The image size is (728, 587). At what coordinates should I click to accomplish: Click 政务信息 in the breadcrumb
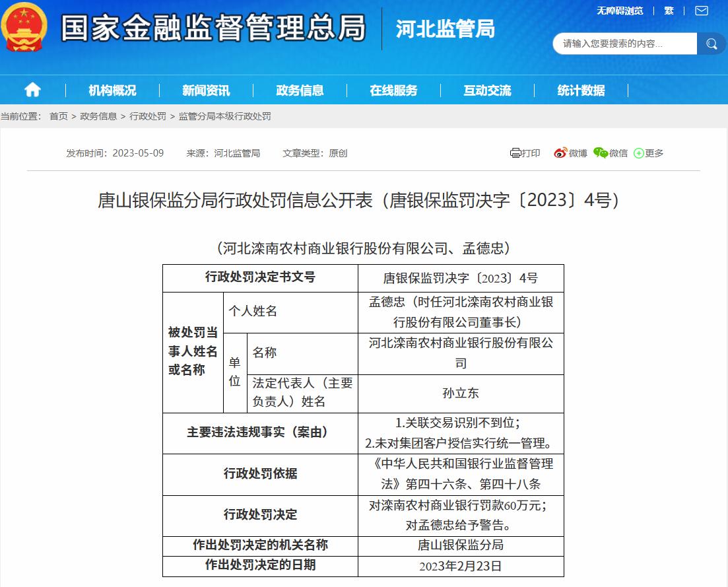pos(98,116)
